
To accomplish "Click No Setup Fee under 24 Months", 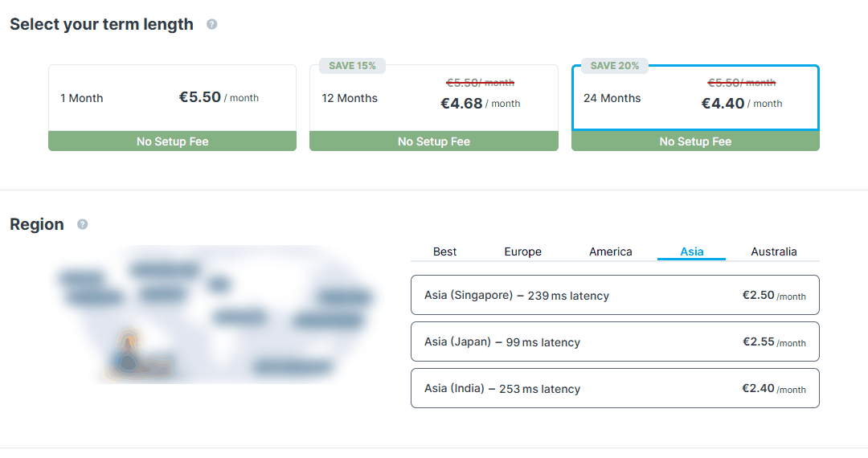I will pyautogui.click(x=695, y=141).
